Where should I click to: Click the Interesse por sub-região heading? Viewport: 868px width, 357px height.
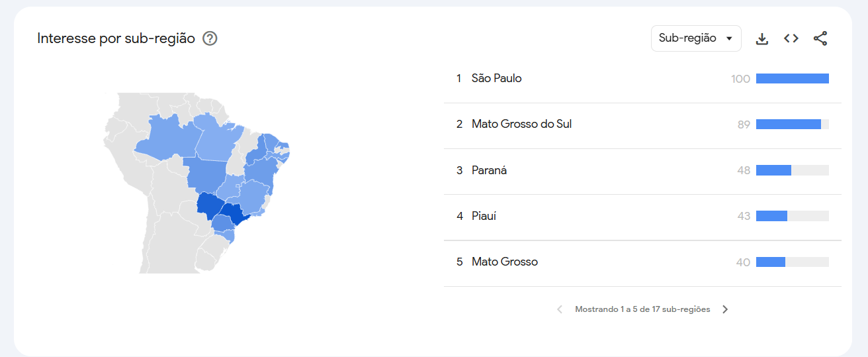point(116,38)
